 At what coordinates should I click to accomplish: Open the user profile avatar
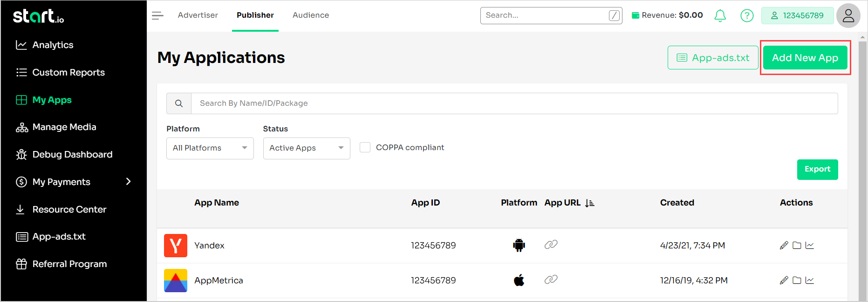(848, 16)
